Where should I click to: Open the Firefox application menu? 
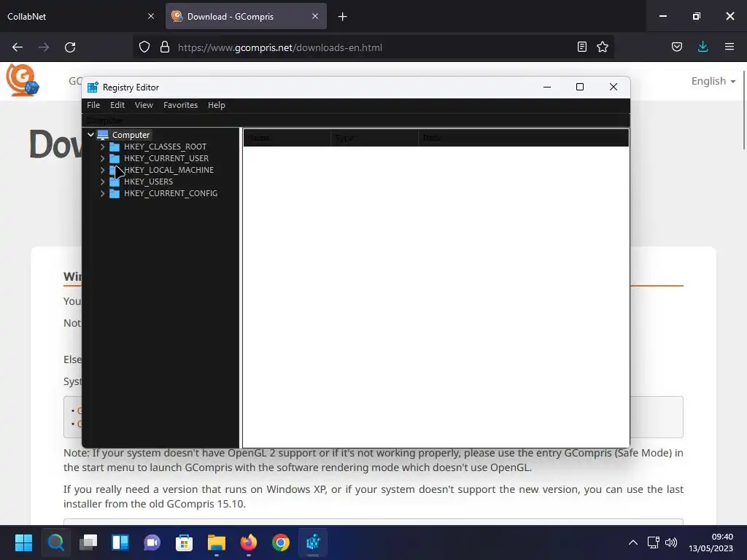(729, 47)
